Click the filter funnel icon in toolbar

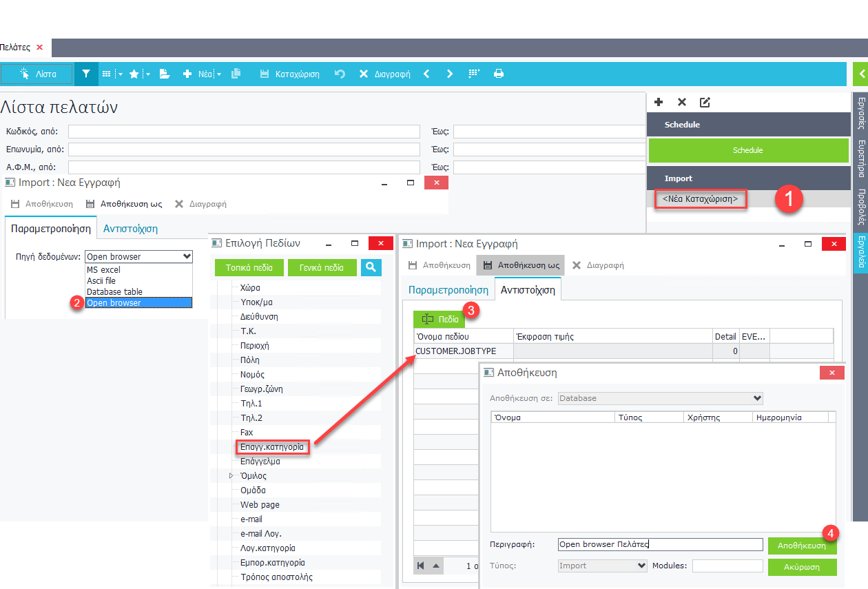click(86, 74)
